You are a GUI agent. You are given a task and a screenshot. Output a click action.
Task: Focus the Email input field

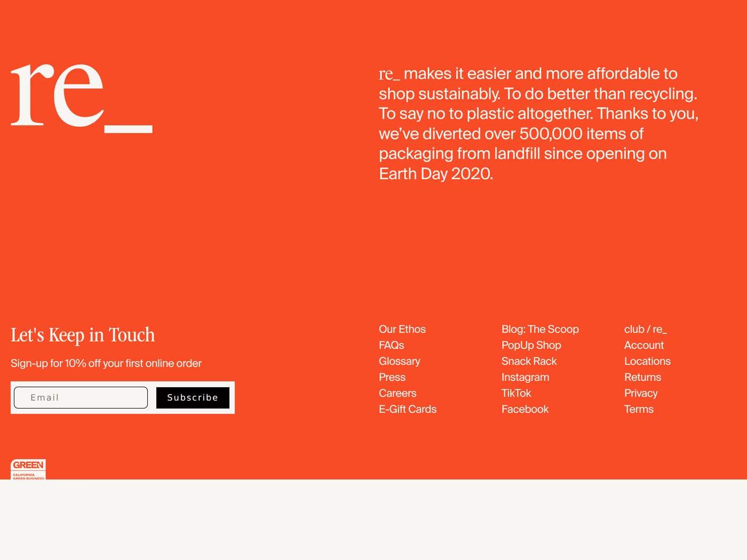coord(81,397)
